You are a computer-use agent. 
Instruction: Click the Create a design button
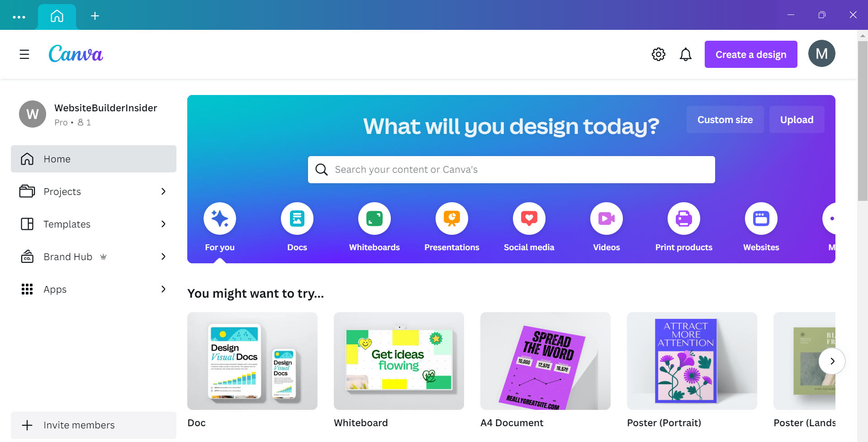[751, 54]
